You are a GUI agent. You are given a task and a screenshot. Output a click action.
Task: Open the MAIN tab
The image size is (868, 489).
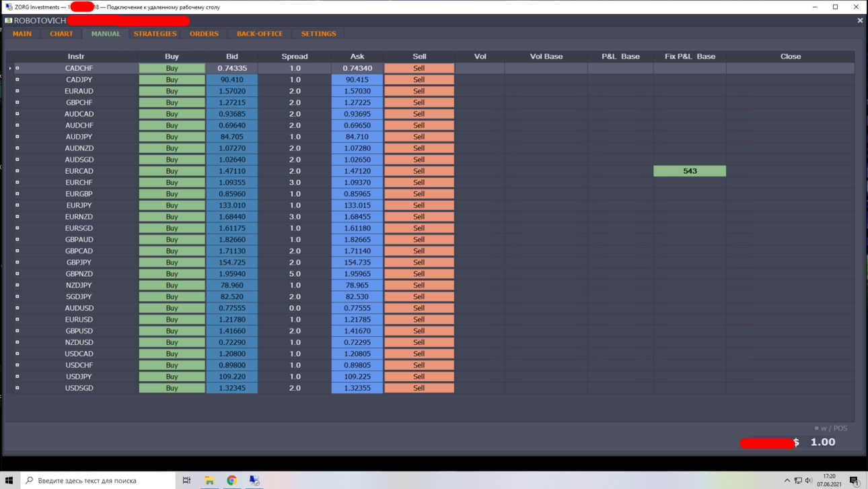pos(22,34)
